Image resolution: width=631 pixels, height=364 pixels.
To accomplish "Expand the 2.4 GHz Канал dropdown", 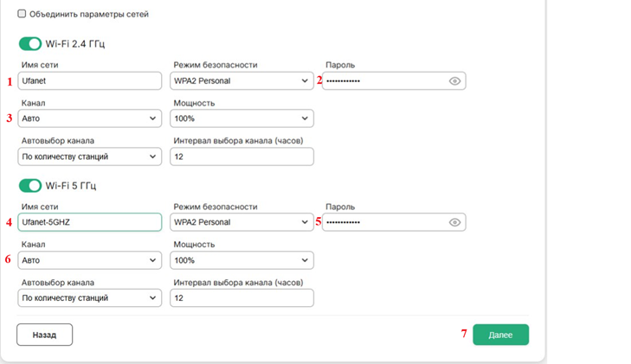I will point(90,118).
